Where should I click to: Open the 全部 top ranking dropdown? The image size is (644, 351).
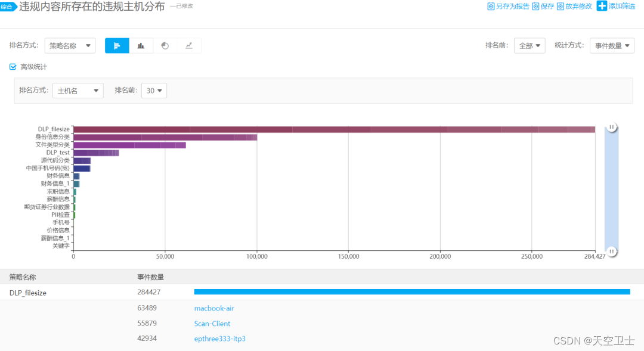[x=530, y=45]
